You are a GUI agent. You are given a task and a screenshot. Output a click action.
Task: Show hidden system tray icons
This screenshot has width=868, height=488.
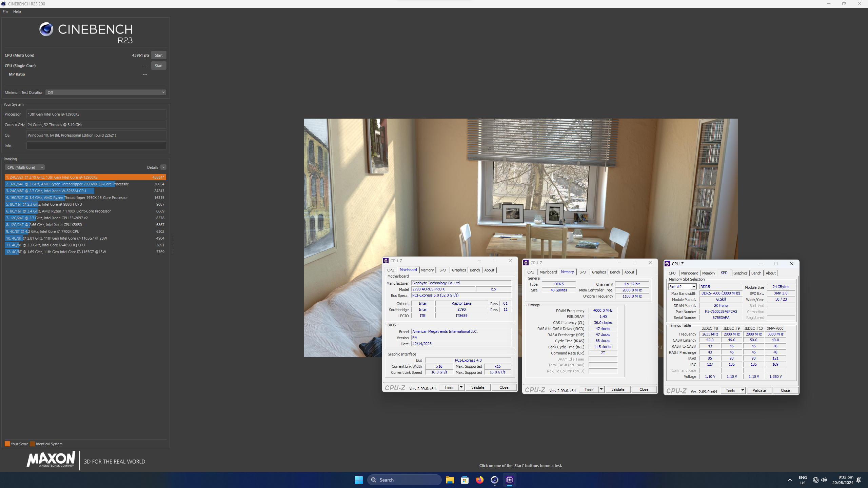tap(790, 480)
